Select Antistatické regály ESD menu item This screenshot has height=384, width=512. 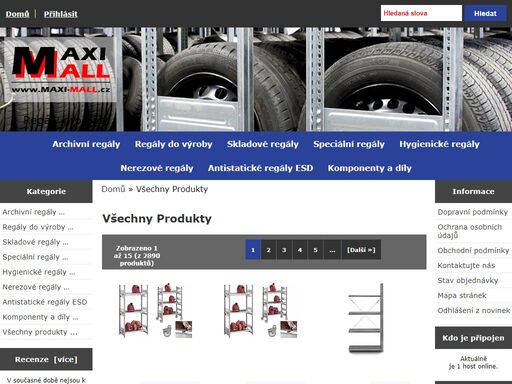pyautogui.click(x=260, y=168)
